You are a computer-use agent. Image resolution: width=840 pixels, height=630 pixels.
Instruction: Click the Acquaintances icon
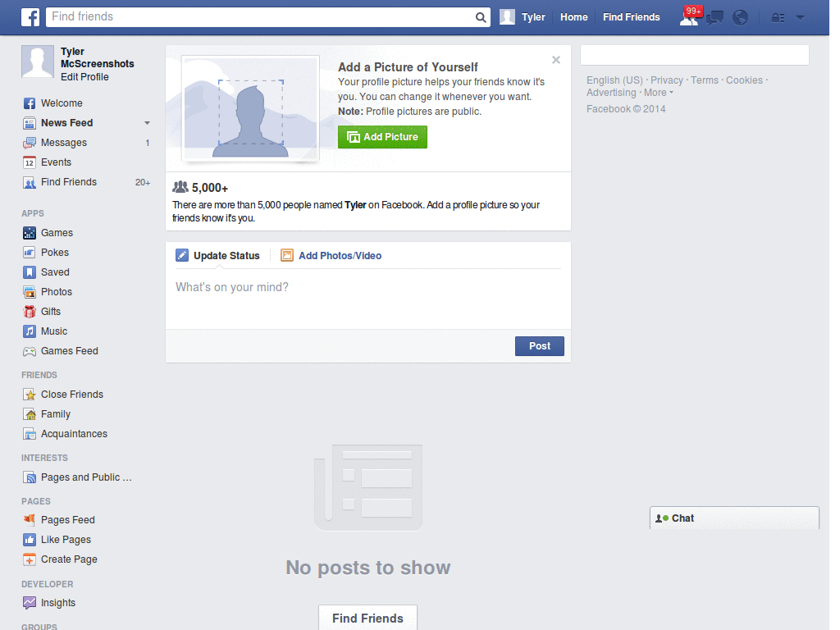[30, 434]
